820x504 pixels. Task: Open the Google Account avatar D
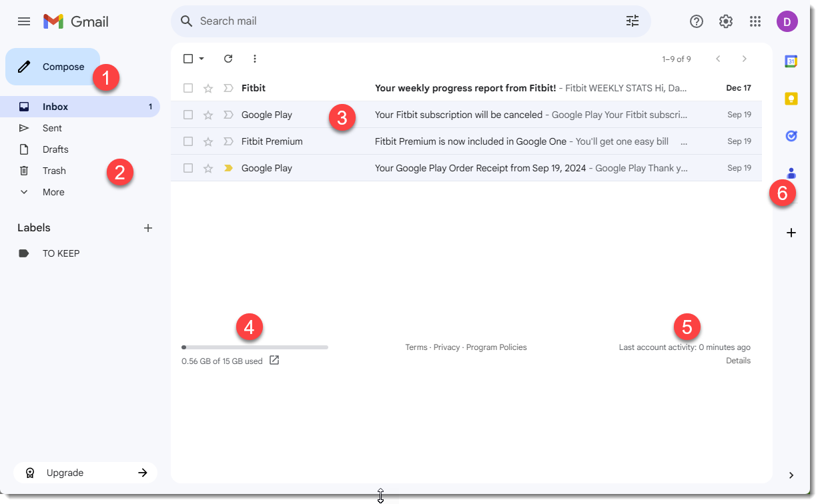point(787,21)
